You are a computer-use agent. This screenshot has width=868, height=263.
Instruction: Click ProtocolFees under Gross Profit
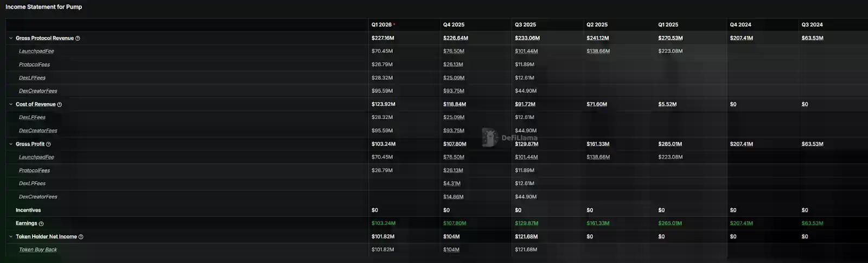pos(34,171)
